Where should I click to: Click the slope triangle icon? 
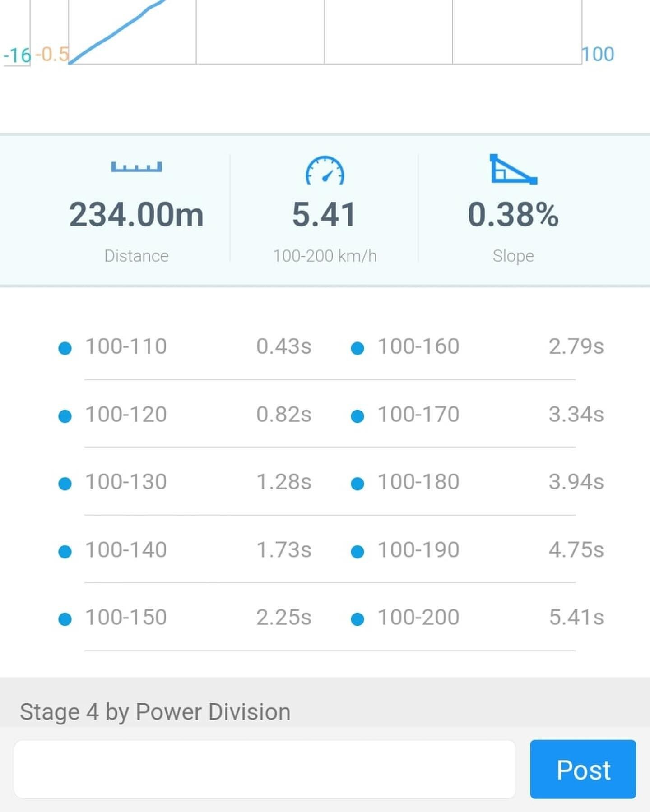[x=513, y=170]
